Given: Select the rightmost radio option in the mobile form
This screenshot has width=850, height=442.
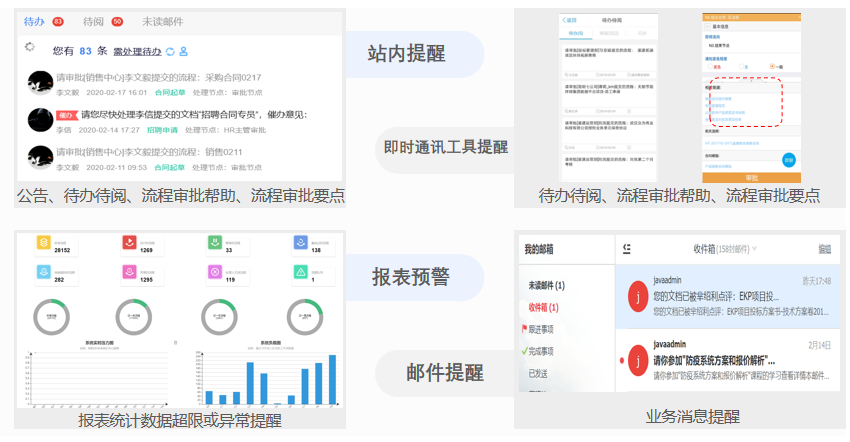Looking at the screenshot, I should 772,67.
